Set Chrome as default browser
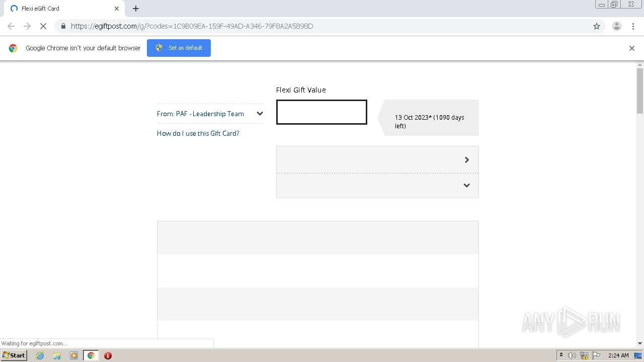 (x=179, y=48)
